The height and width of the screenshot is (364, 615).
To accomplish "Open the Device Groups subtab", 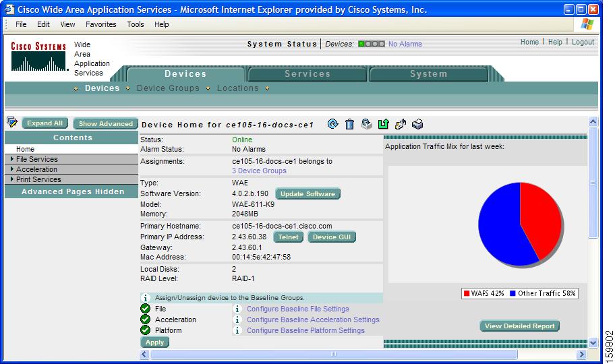I will point(168,88).
